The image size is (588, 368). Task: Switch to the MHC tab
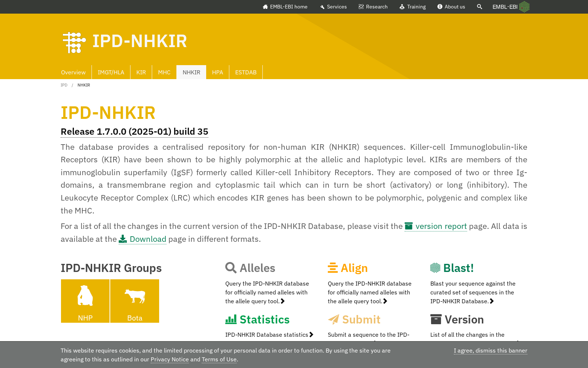[x=164, y=72]
